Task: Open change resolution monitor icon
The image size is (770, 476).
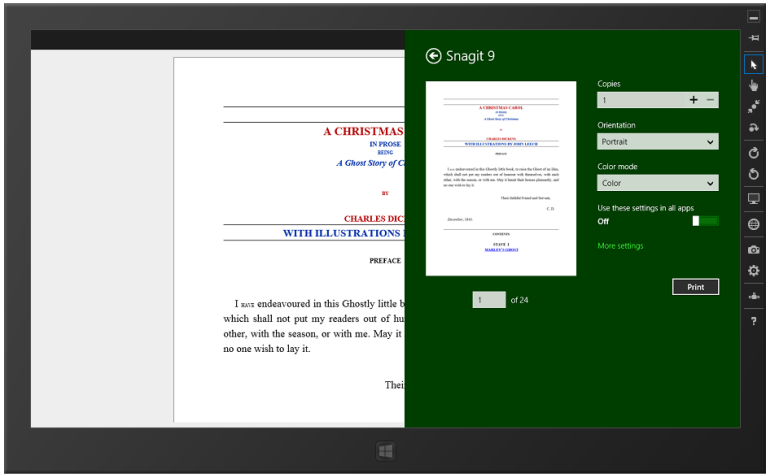Action: (x=753, y=198)
